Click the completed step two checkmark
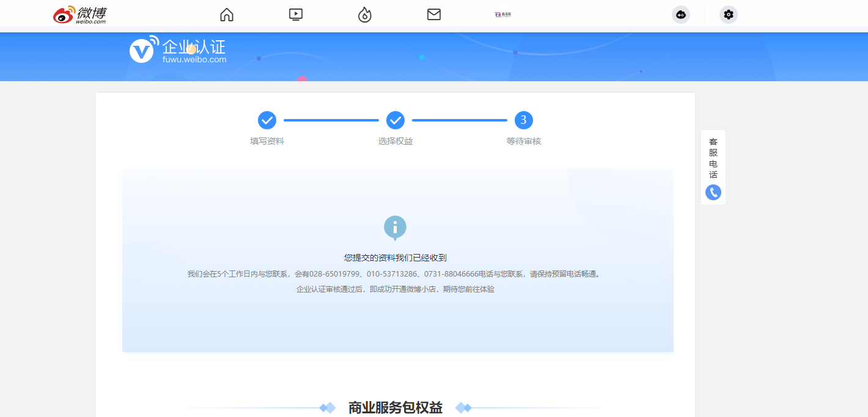868x417 pixels. click(395, 120)
